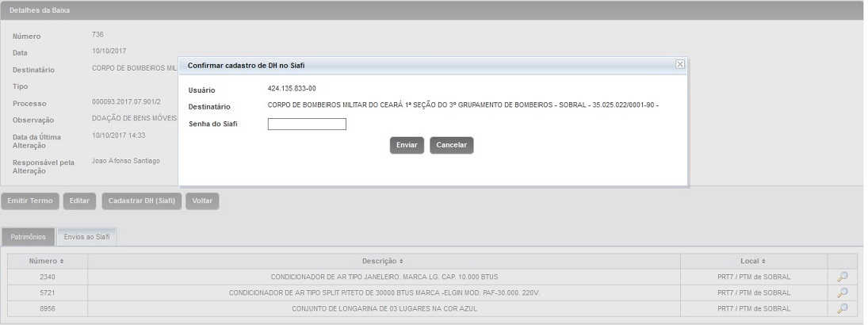Image resolution: width=868 pixels, height=325 pixels.
Task: Go back with the Voltar button
Action: click(202, 201)
